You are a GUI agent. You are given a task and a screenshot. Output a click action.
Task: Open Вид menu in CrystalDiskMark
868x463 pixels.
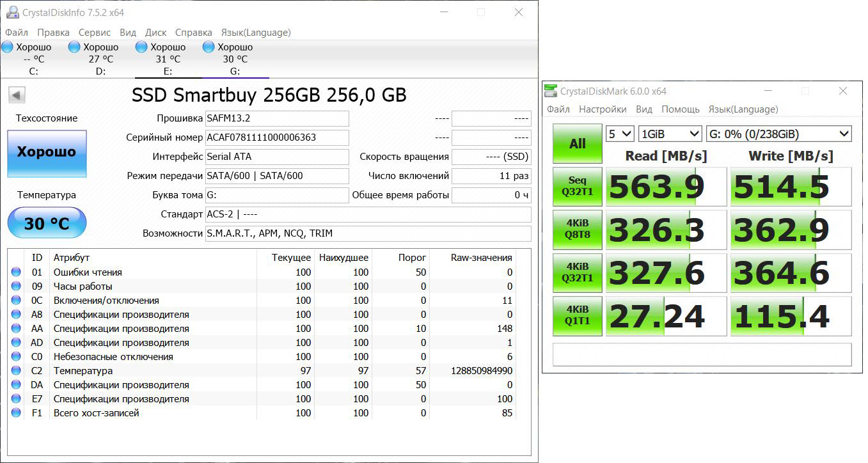644,109
